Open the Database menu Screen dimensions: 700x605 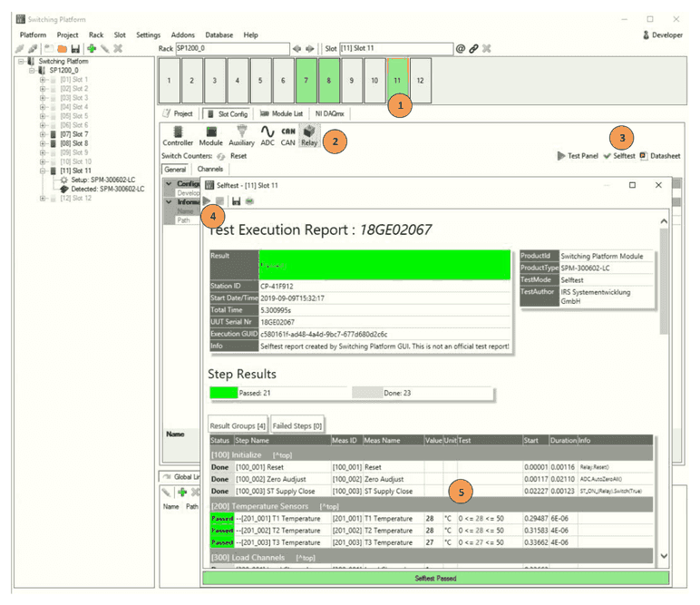pos(219,34)
